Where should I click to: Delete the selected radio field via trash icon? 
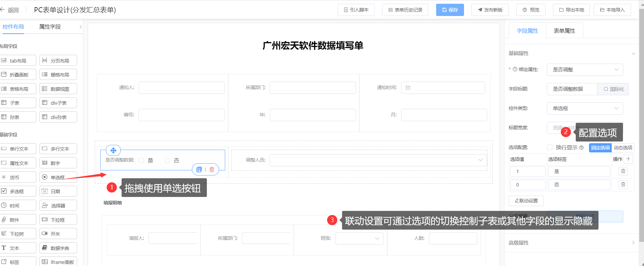[212, 169]
